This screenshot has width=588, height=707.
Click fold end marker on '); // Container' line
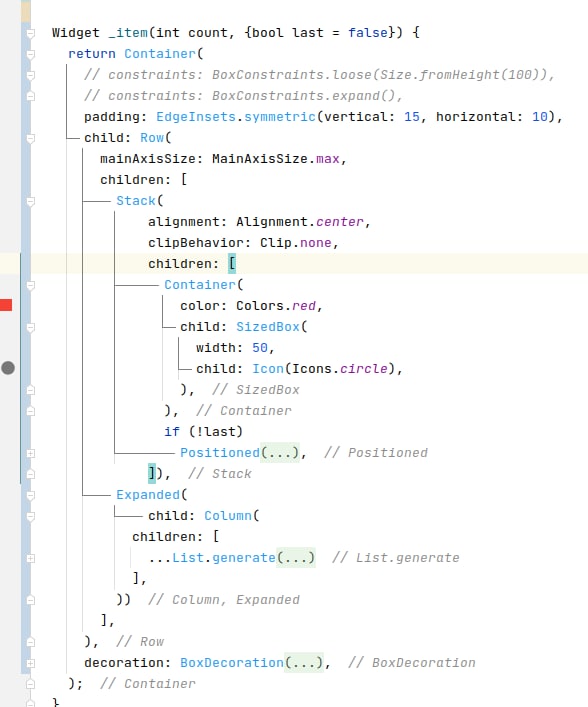point(30,684)
